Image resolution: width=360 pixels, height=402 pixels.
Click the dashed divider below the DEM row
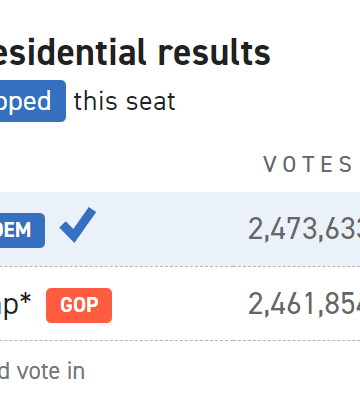point(180,266)
